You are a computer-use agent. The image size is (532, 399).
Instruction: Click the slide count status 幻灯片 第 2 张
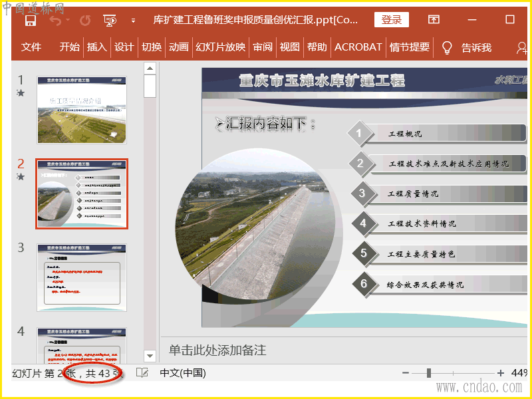click(37, 374)
